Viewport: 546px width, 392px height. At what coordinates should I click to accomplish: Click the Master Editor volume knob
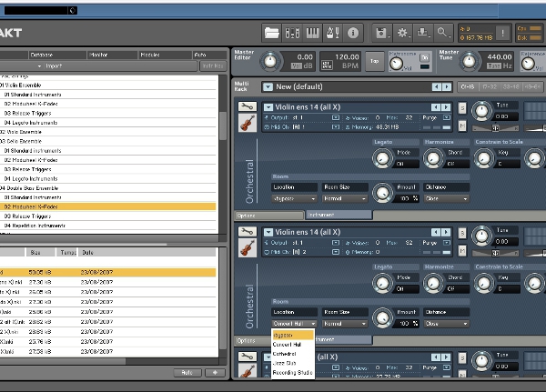(270, 62)
